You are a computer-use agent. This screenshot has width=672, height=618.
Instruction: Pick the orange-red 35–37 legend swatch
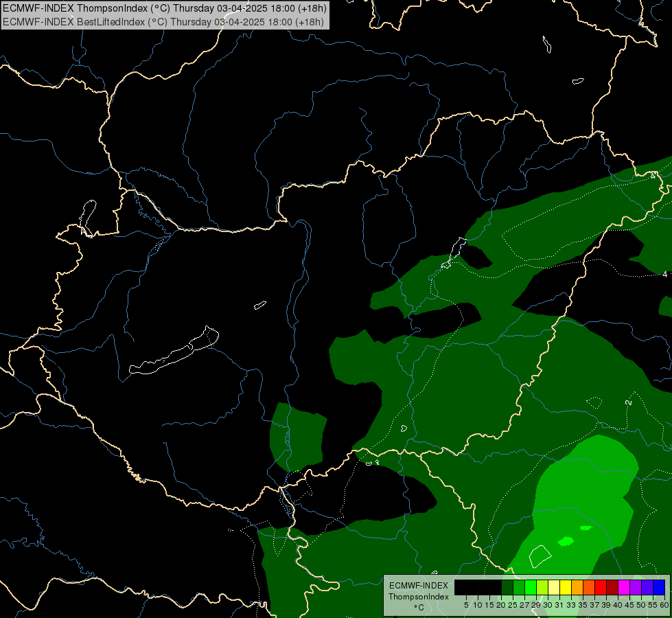(x=589, y=587)
